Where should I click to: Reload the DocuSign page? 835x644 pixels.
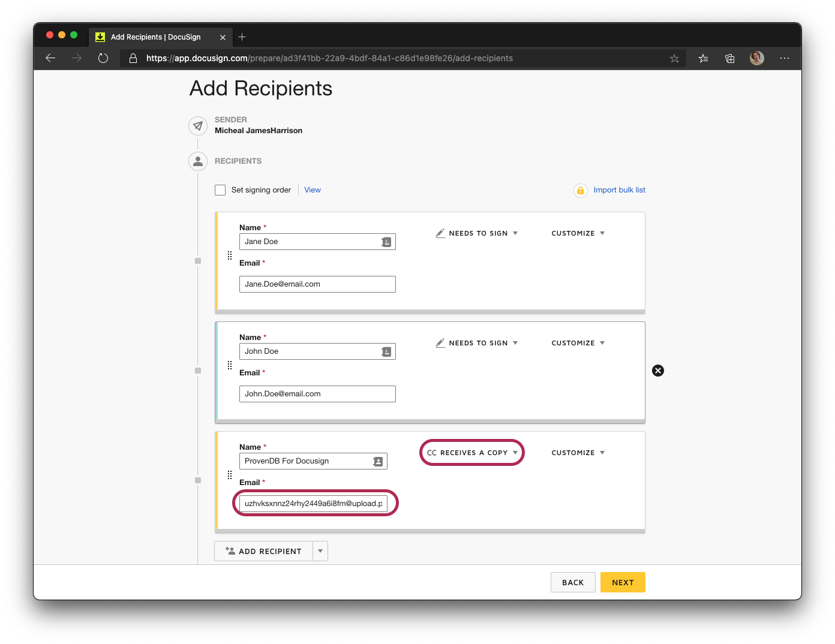103,58
